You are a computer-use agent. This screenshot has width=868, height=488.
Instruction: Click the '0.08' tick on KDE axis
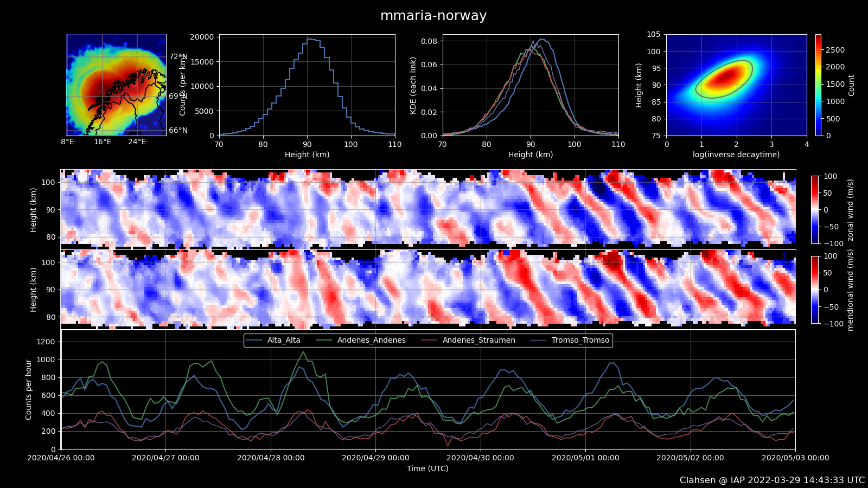[x=429, y=41]
